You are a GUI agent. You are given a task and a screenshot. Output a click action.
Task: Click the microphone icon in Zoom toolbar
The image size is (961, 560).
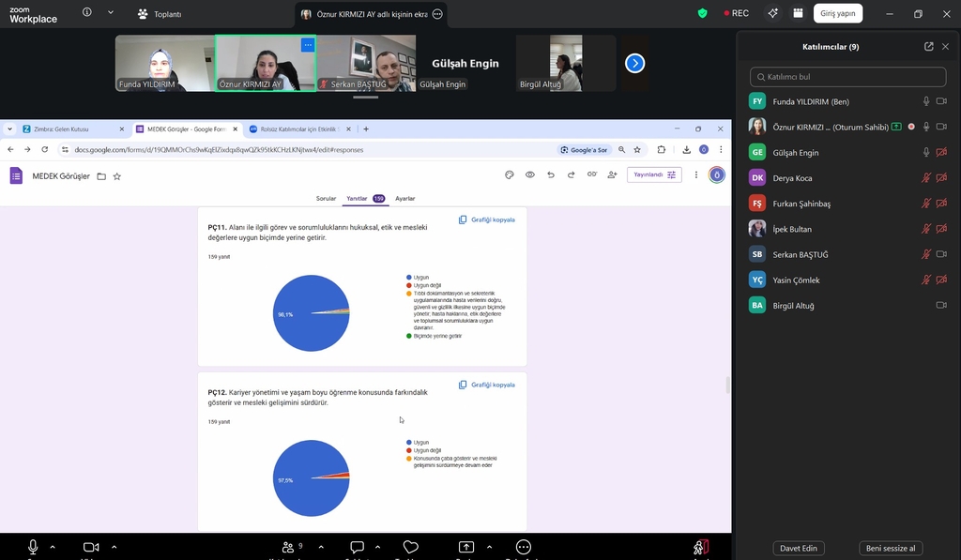click(x=33, y=547)
